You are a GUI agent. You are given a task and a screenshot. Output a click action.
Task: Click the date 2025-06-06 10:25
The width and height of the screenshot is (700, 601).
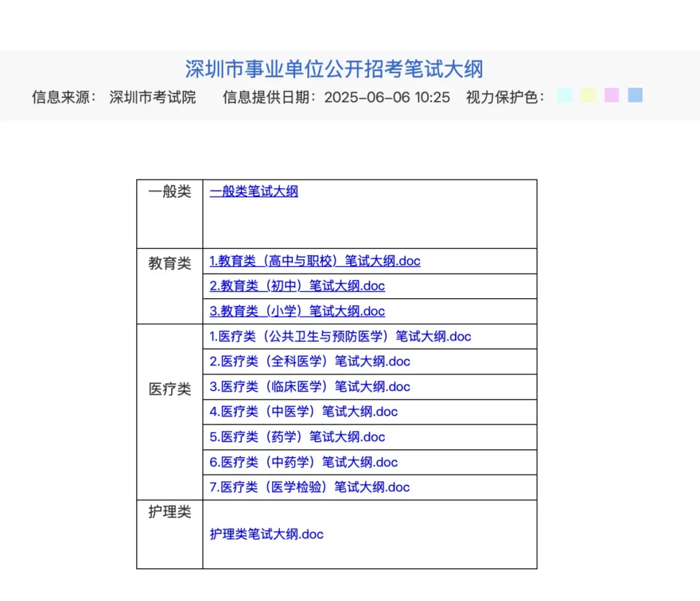387,97
